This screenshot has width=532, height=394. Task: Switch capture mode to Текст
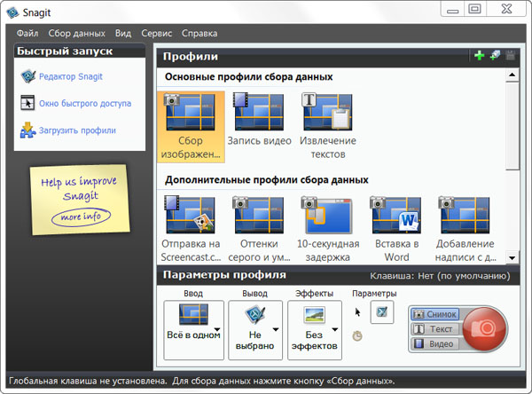[435, 329]
